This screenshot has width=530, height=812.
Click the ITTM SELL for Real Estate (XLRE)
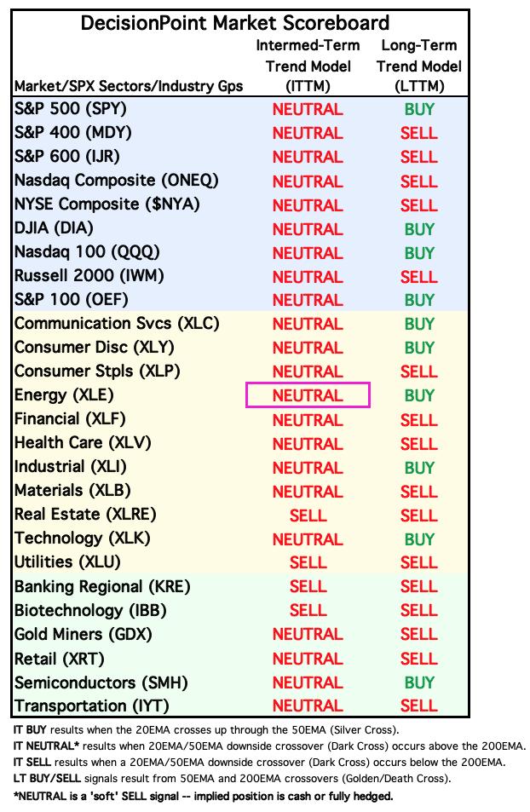[308, 515]
